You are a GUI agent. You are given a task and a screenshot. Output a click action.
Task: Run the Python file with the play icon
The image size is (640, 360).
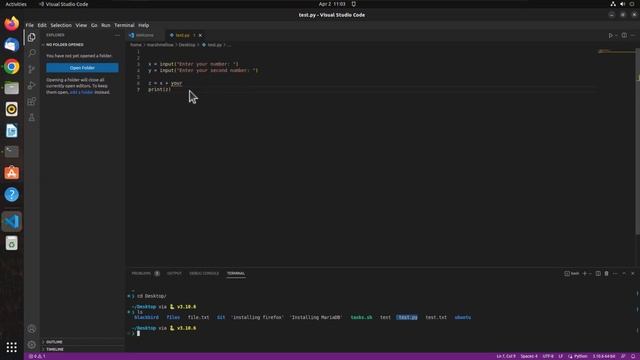[611, 36]
